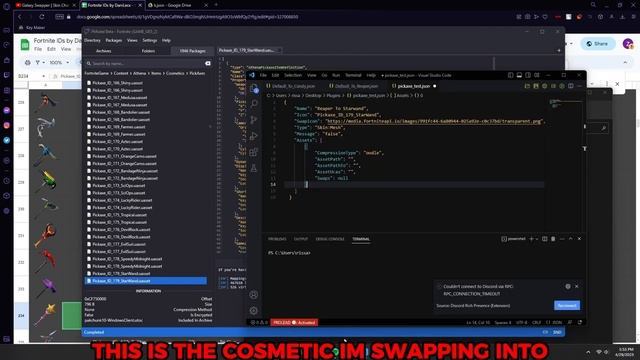Open launch profile arrow next to terminal plus

coord(536,239)
